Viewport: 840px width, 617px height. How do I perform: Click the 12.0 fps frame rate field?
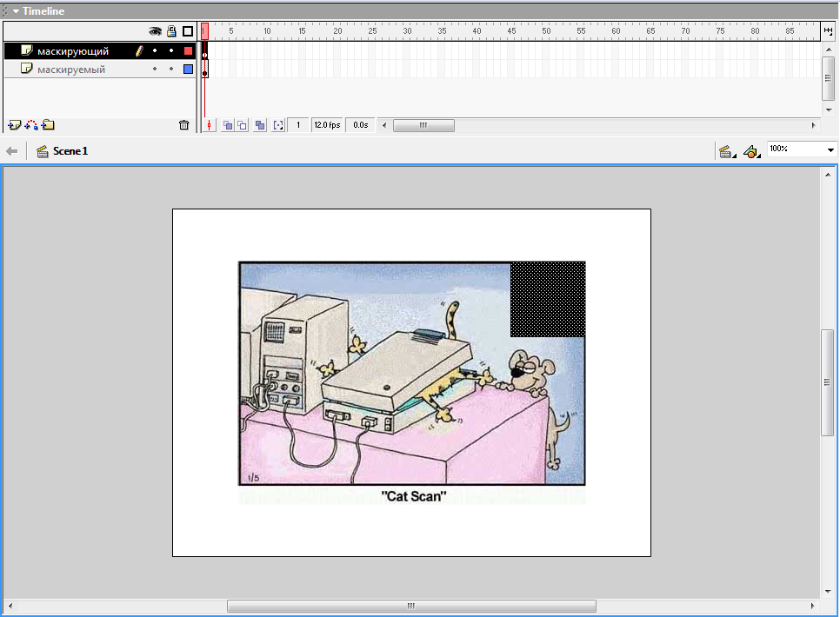(327, 125)
